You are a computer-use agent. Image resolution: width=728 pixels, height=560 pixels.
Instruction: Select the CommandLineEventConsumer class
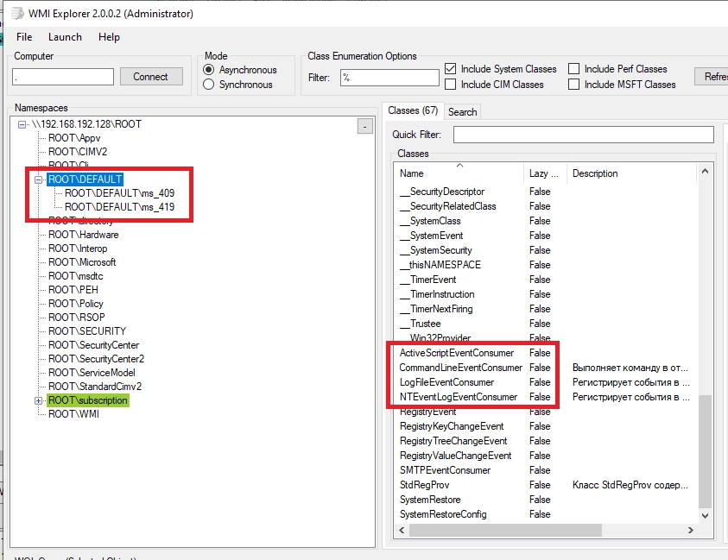[460, 368]
